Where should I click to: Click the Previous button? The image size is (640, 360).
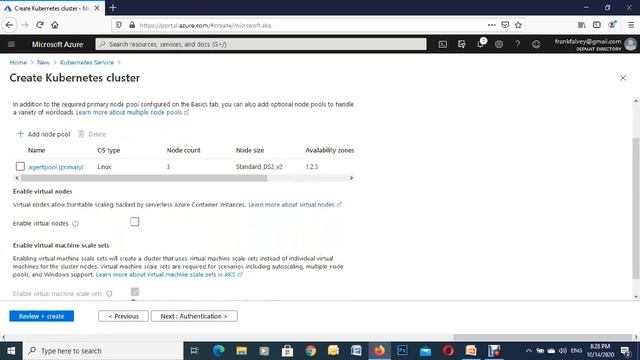point(123,316)
